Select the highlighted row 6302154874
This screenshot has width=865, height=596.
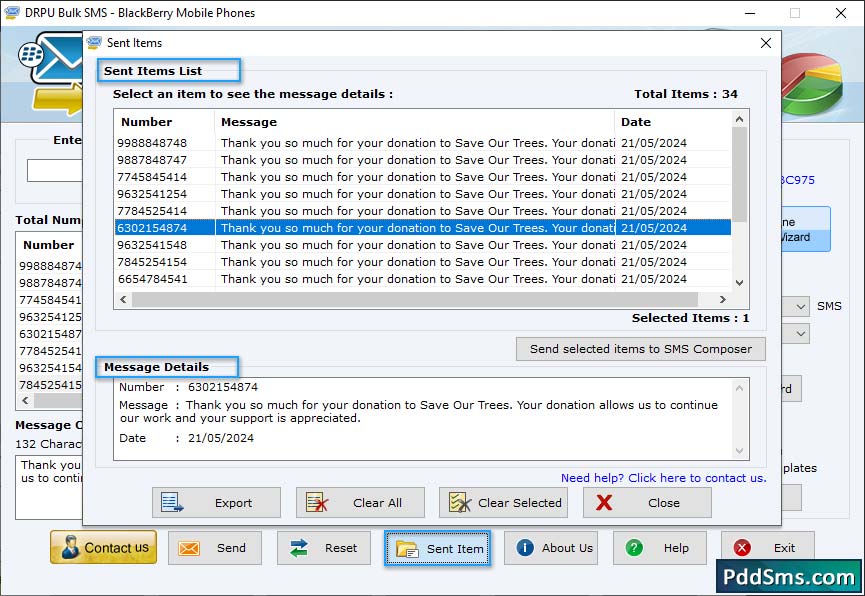[x=423, y=228]
